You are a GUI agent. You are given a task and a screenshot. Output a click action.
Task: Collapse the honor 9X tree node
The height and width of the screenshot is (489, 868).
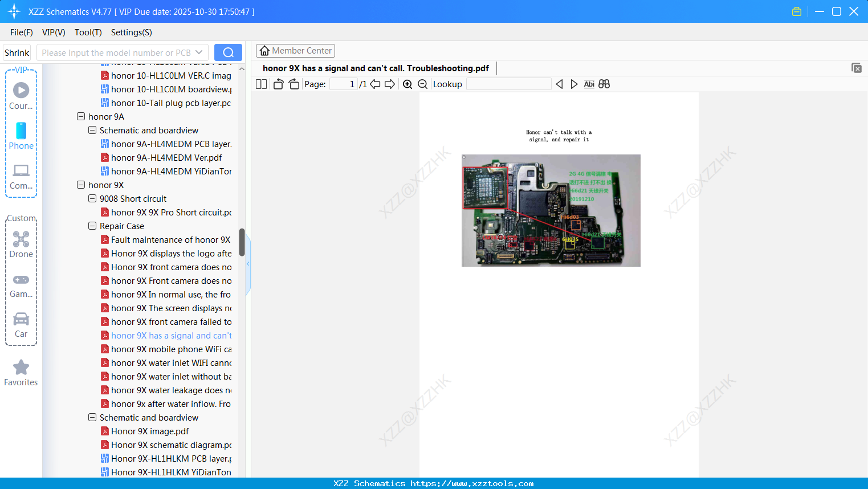pyautogui.click(x=81, y=185)
